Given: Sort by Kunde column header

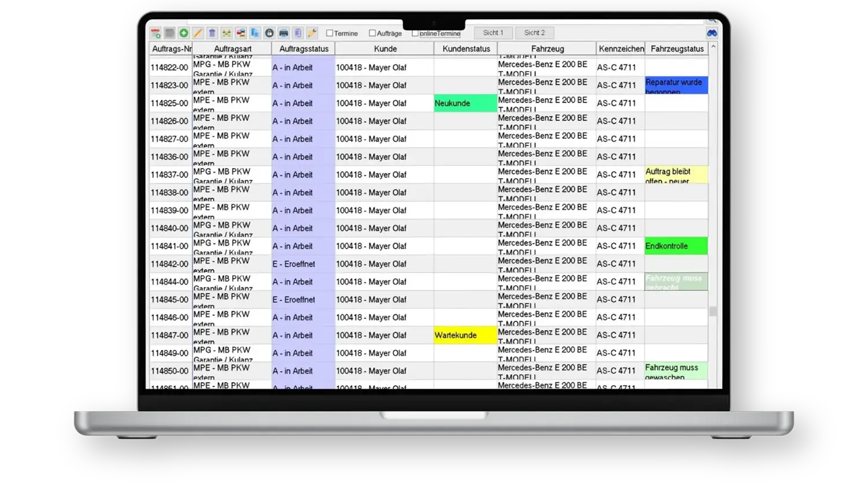Looking at the screenshot, I should point(385,49).
